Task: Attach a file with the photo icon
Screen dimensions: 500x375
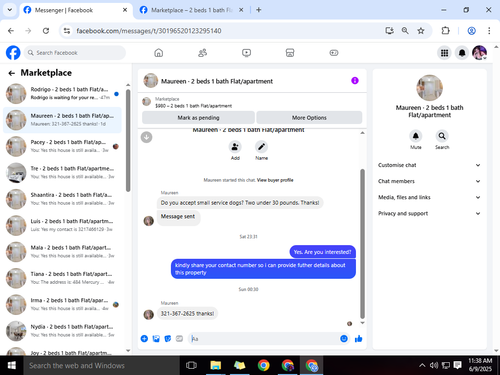Action: 156,339
